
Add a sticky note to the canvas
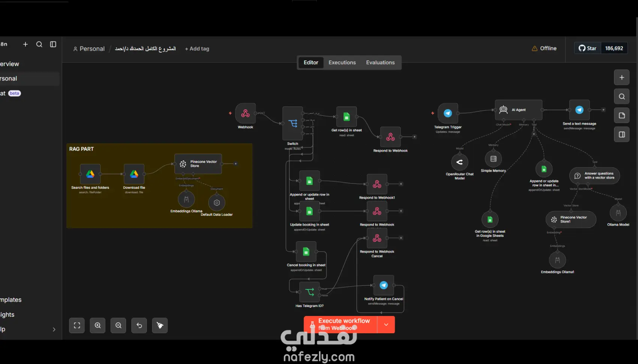click(x=622, y=115)
